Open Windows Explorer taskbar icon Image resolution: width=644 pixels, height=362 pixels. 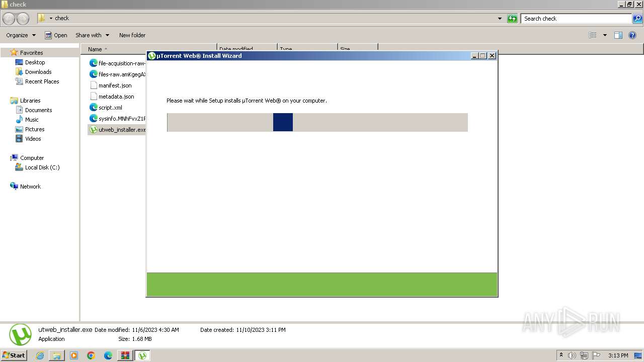tap(57, 355)
